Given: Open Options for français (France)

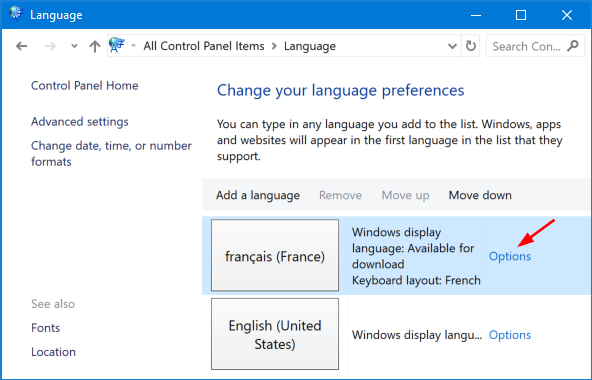Looking at the screenshot, I should point(510,256).
